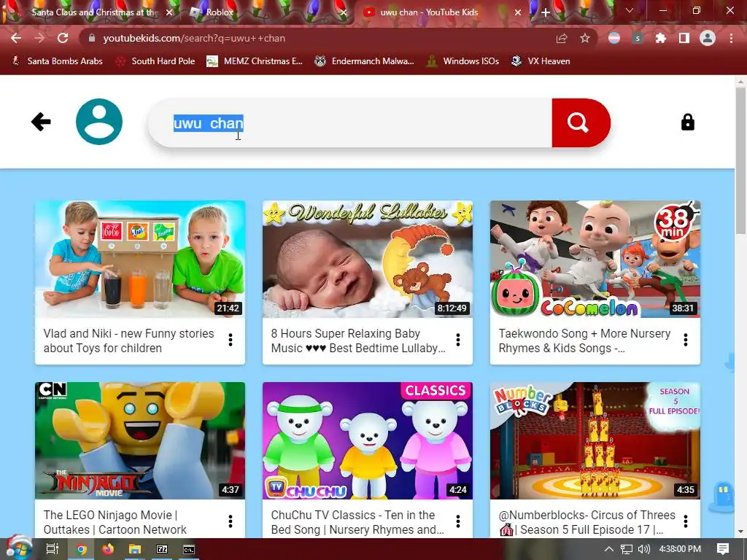Open the MEMZ Christmas E... bookmark

click(x=255, y=61)
